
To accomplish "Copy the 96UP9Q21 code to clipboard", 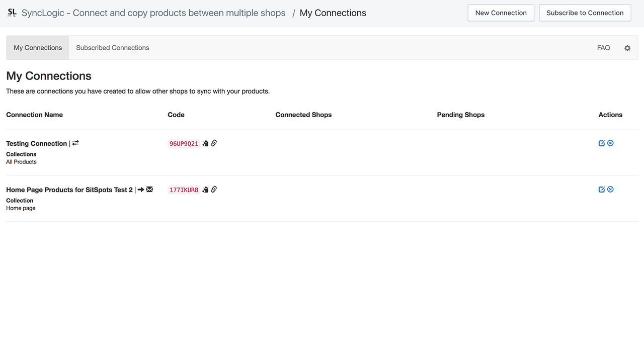I will pos(205,143).
